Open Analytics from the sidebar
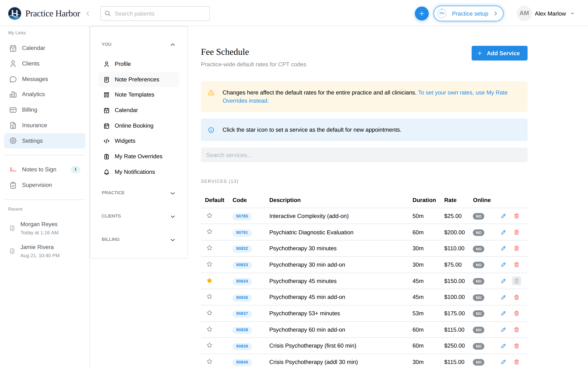 45,94
